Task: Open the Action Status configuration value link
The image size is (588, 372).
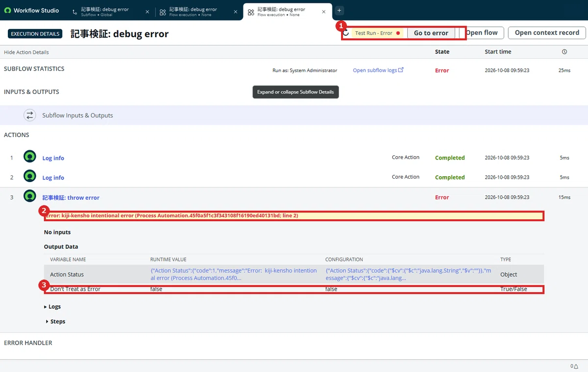Action: [x=407, y=274]
